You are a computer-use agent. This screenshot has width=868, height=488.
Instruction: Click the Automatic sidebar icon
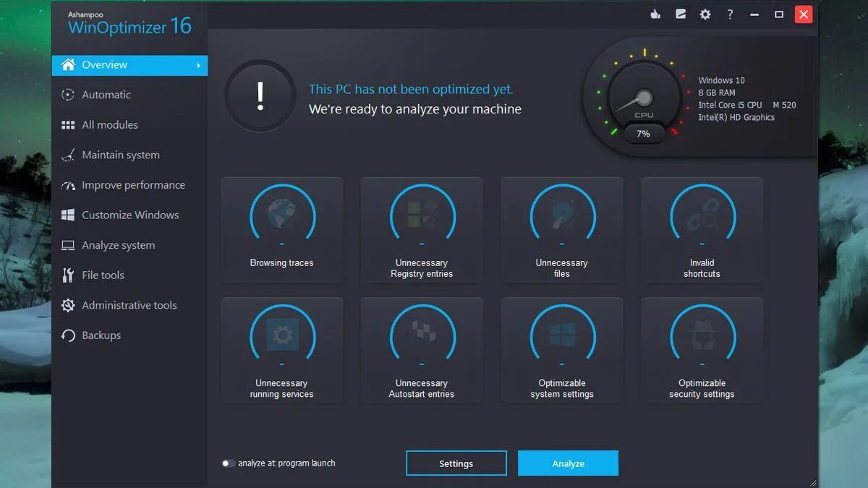coord(68,95)
